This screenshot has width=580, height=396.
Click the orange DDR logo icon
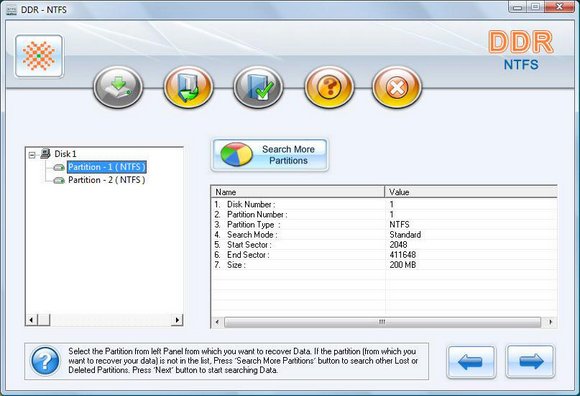39,56
